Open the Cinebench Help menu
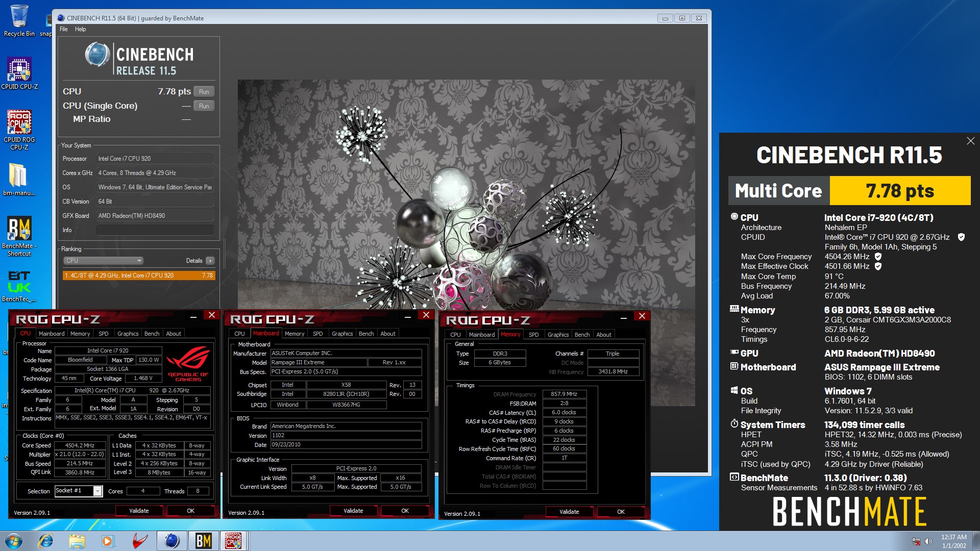The height and width of the screenshot is (551, 980). [x=80, y=29]
